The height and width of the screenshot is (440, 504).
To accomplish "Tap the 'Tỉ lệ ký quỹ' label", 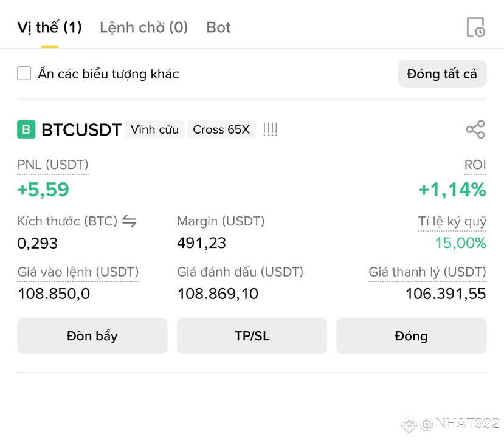I will tap(452, 222).
